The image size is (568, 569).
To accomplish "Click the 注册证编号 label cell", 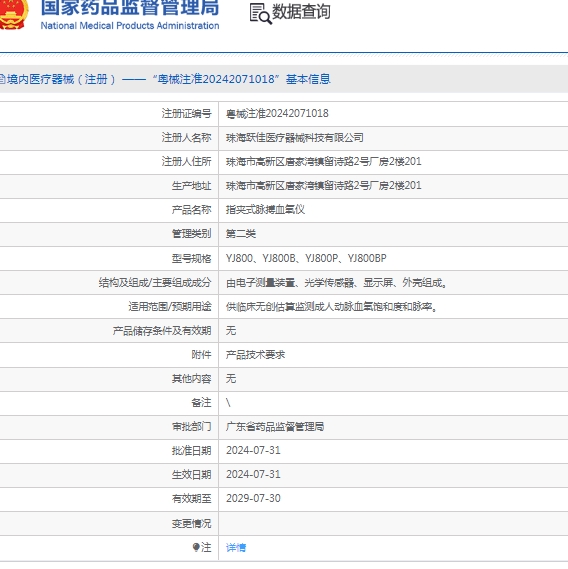I will pyautogui.click(x=109, y=114).
